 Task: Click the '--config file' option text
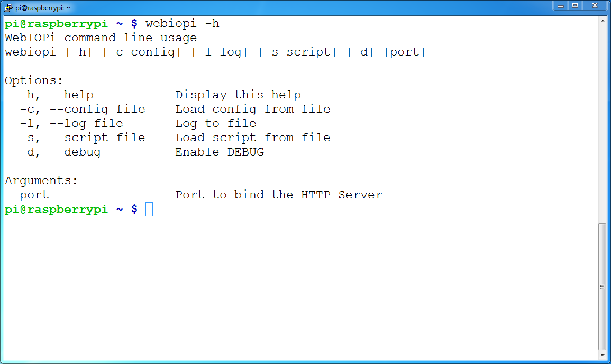(x=97, y=109)
